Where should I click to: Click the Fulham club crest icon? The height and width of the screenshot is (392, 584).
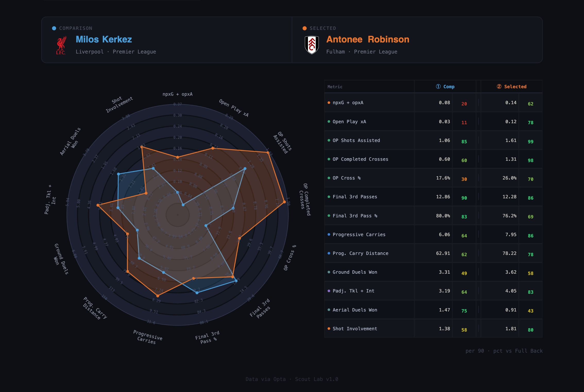[x=312, y=45]
